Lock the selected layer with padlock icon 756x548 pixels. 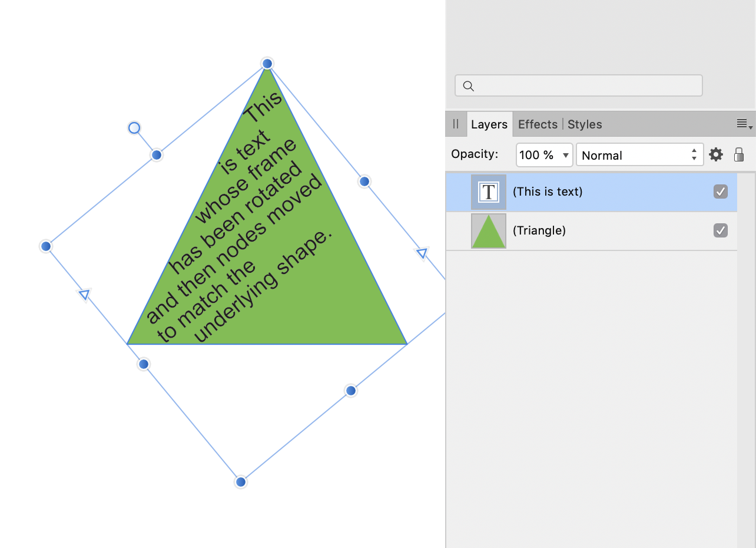pyautogui.click(x=739, y=155)
